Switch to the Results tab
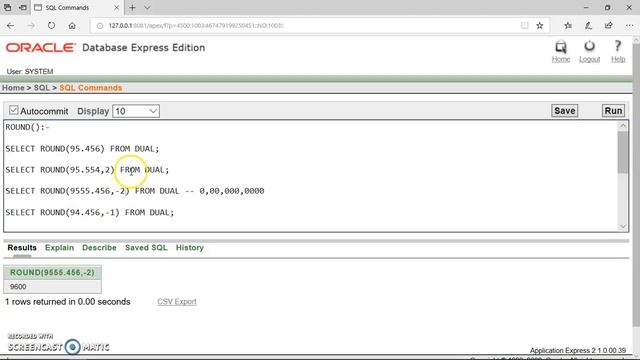 22,248
